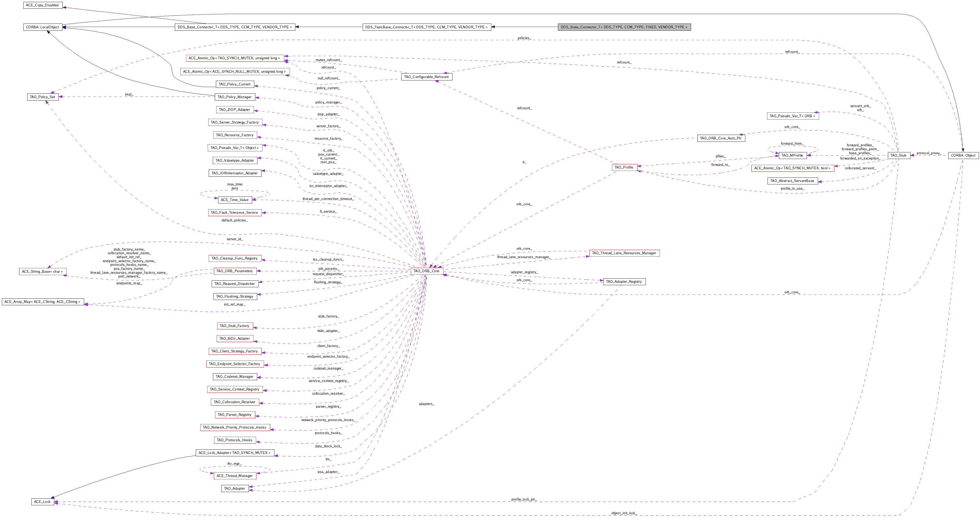Select the TAO_MProfile node

coord(792,155)
